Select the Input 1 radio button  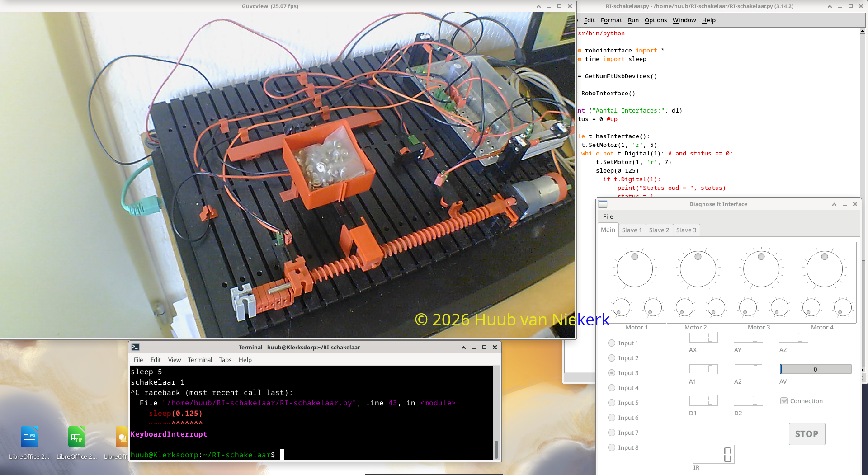[x=612, y=343]
